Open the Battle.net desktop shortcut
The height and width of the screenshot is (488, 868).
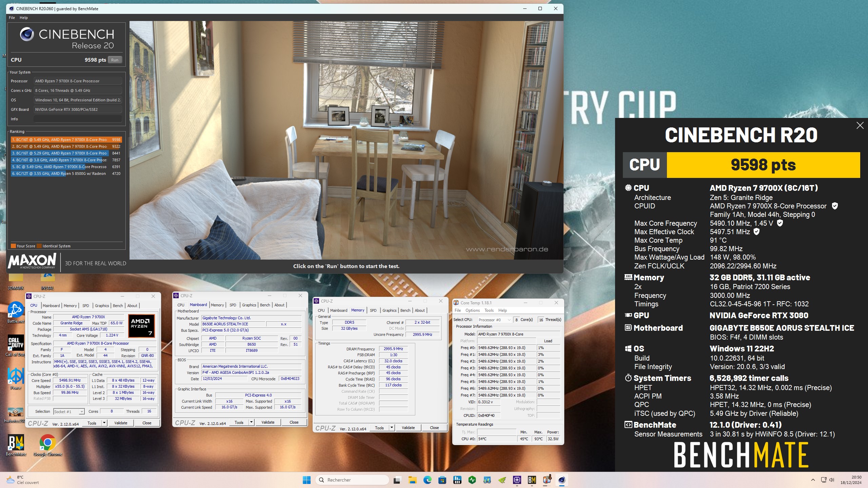coord(16,312)
